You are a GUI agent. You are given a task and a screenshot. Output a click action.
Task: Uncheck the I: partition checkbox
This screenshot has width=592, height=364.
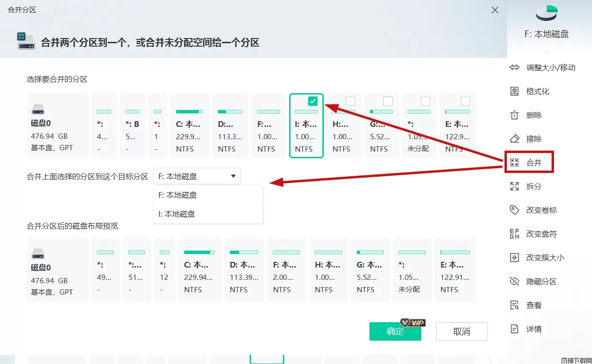[312, 101]
